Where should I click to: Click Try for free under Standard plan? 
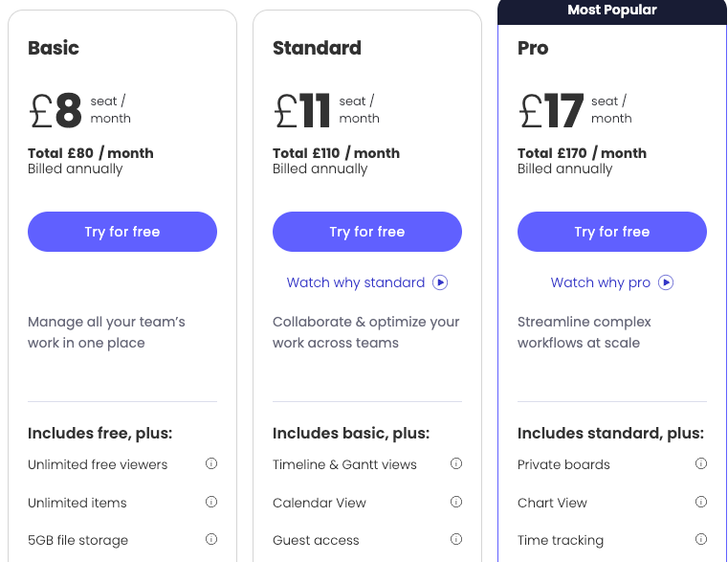(367, 232)
